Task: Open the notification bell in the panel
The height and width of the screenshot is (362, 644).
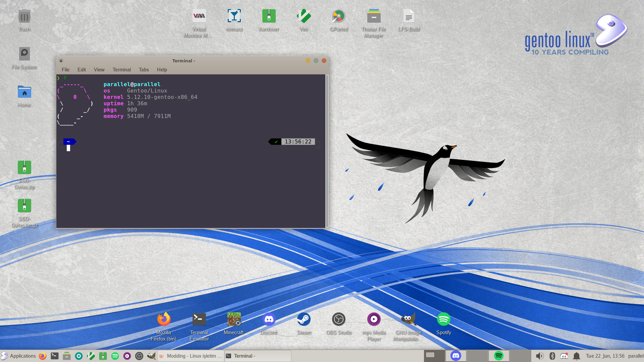Action: pyautogui.click(x=577, y=356)
